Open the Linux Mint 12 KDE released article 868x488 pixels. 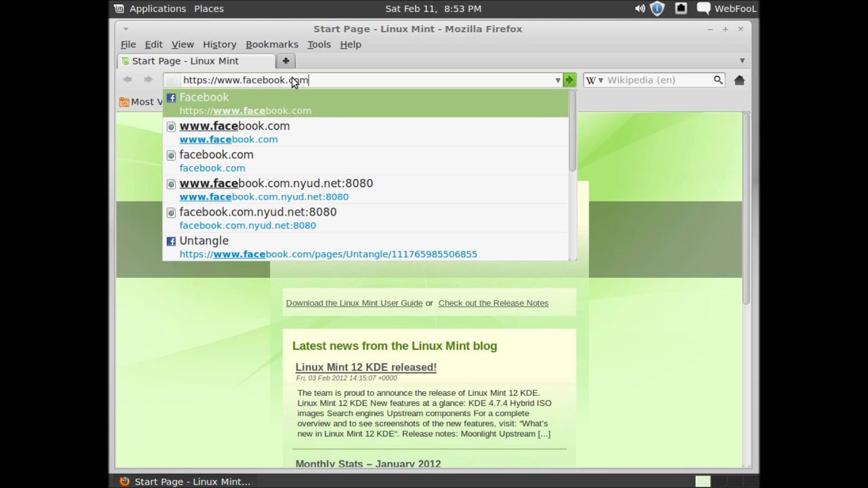coord(366,367)
